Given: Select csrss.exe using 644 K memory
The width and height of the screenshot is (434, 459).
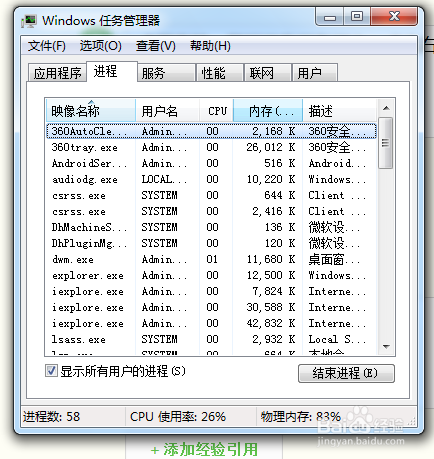Looking at the screenshot, I should 211,195.
